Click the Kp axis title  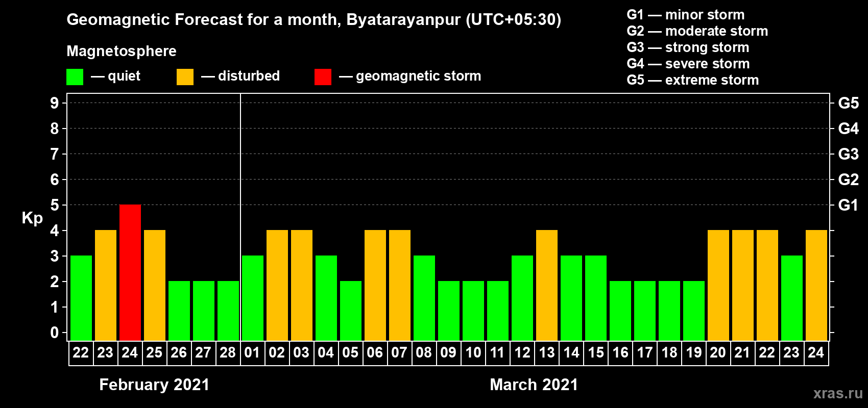(32, 218)
